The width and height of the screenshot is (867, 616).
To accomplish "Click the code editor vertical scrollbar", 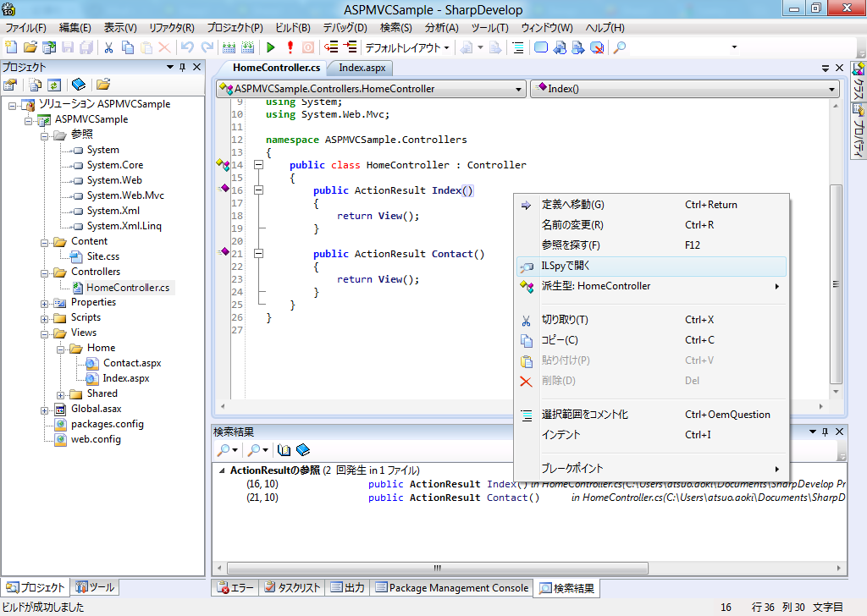I will coord(836,283).
